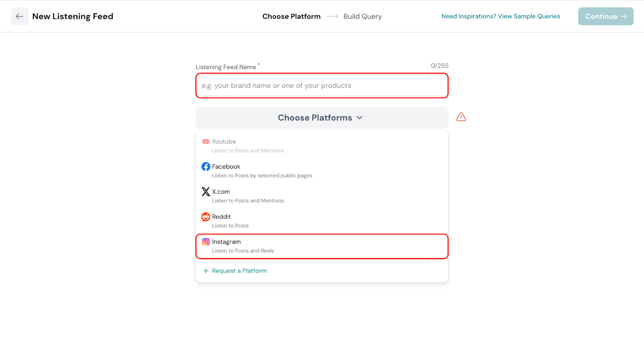This screenshot has height=347, width=644.
Task: Click the back arrow button
Action: (19, 17)
